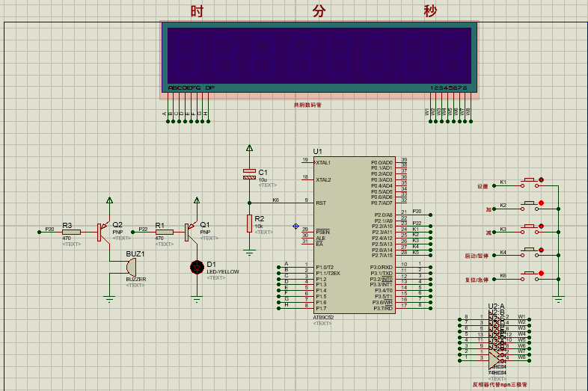Click the power arrow above capacitor C1

[x=249, y=149]
